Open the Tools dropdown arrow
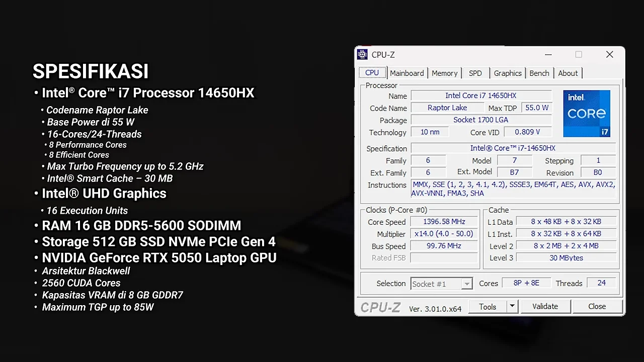The image size is (644, 362). coord(512,306)
